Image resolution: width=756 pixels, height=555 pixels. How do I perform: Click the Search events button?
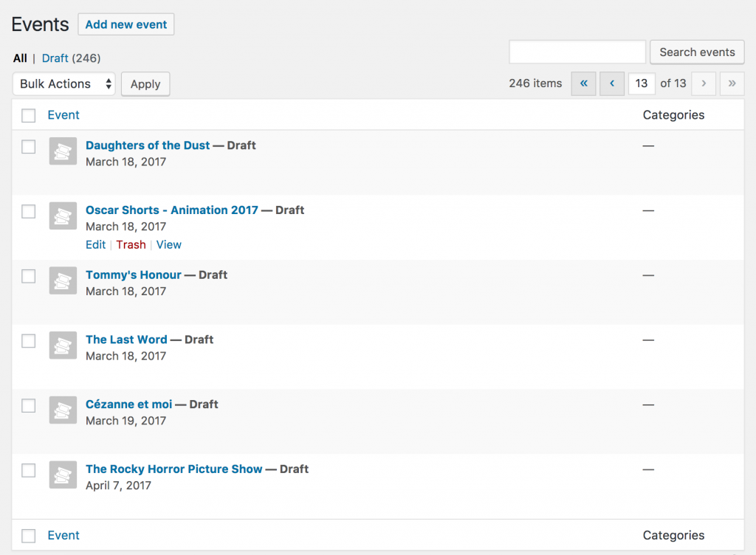697,52
